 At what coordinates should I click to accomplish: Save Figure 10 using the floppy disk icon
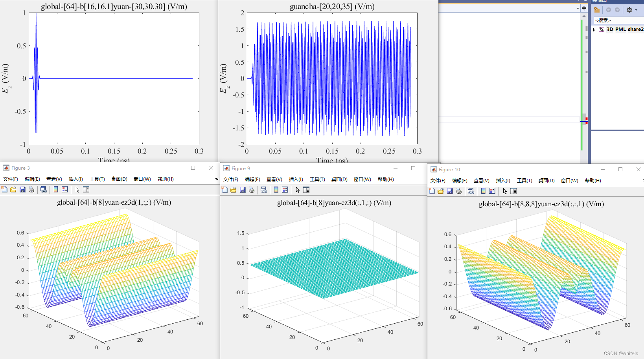click(450, 191)
